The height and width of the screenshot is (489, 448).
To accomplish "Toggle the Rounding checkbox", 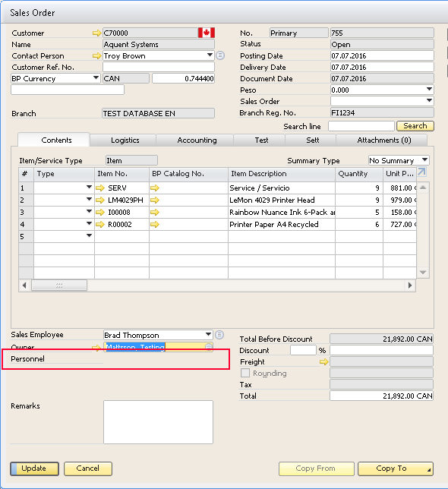I will click(x=245, y=373).
